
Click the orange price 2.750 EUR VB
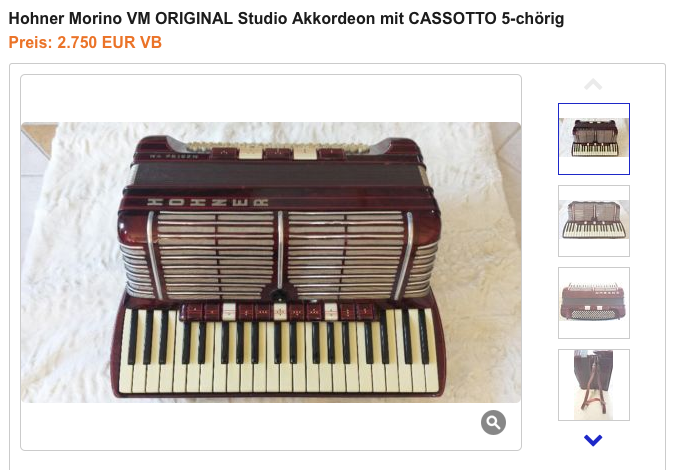[x=110, y=42]
